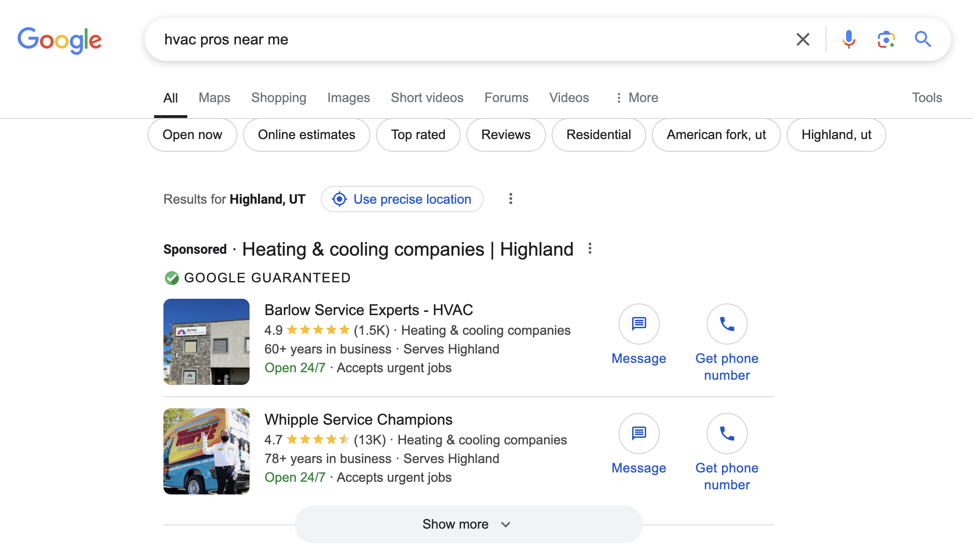Open Barlow Service Experts - HVAC listing

pos(369,310)
